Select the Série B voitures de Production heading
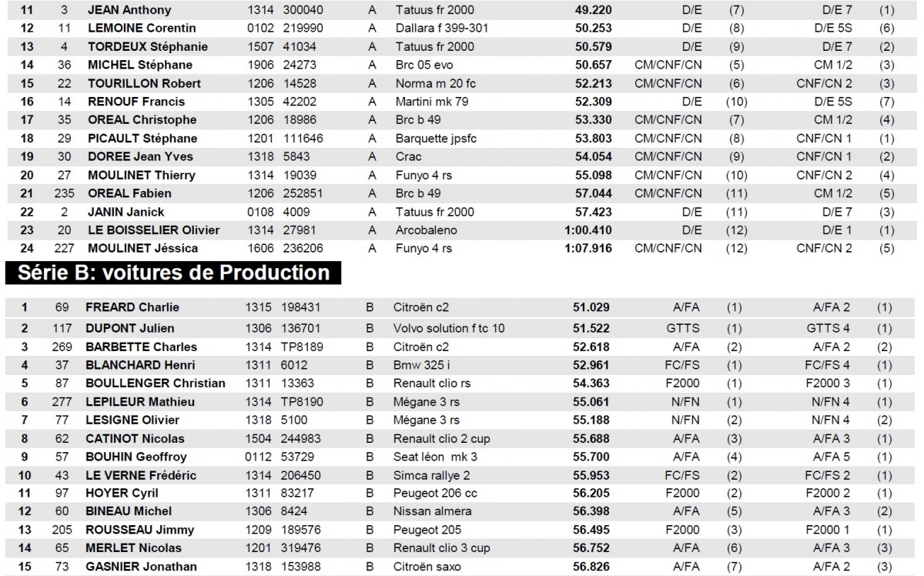Image resolution: width=924 pixels, height=576 pixels. click(174, 273)
